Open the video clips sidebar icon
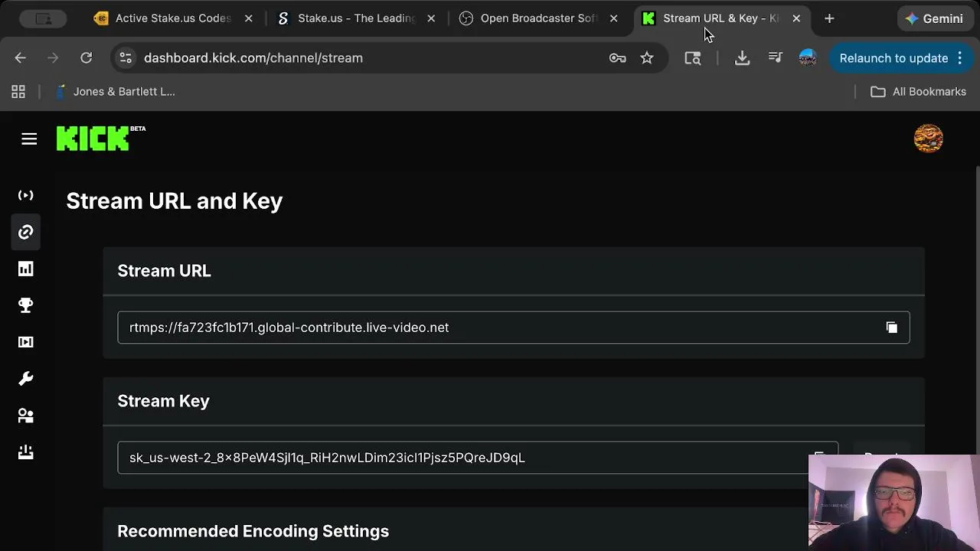The width and height of the screenshot is (980, 551). click(26, 342)
